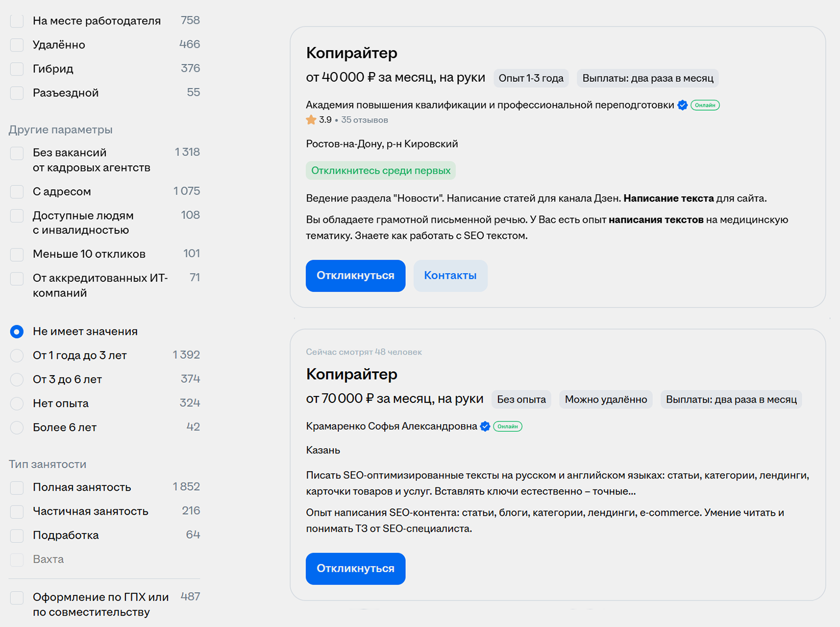Select От 1 года до 3 лет experience
This screenshot has height=627, width=840.
(17, 355)
